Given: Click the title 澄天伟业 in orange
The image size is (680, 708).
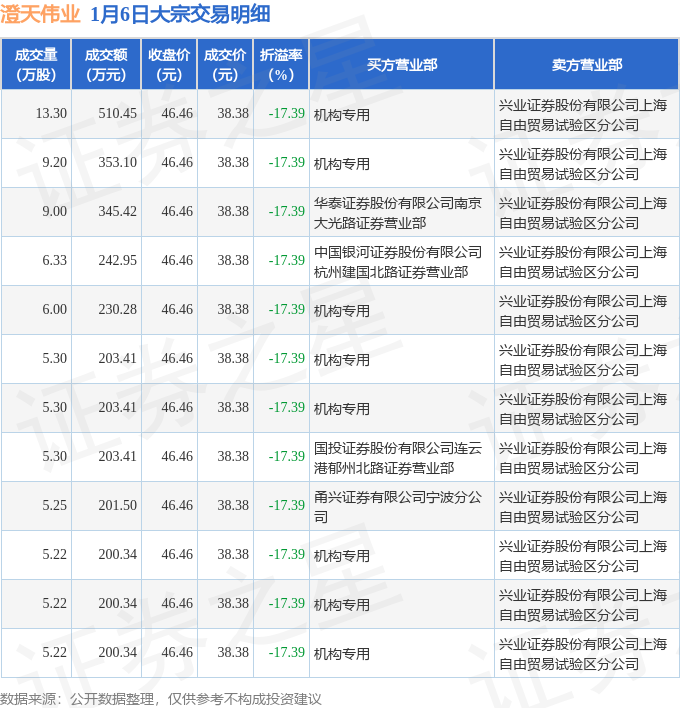Looking at the screenshot, I should (40, 14).
